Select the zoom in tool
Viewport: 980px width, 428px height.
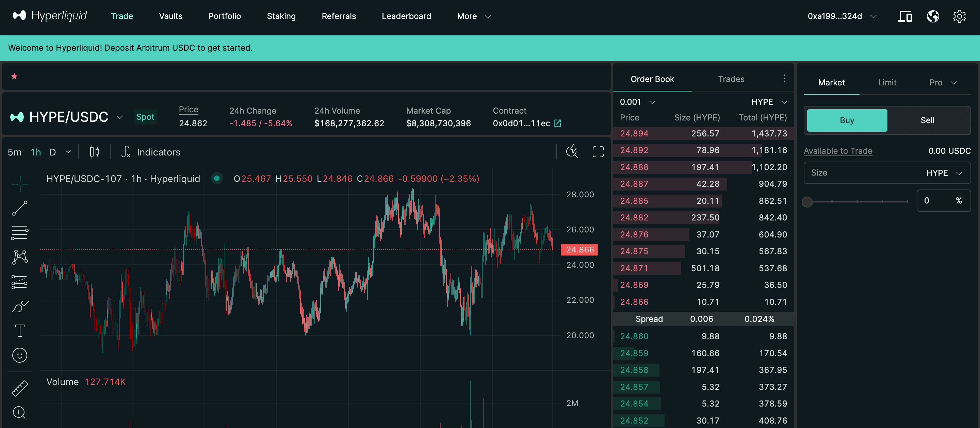point(19,413)
